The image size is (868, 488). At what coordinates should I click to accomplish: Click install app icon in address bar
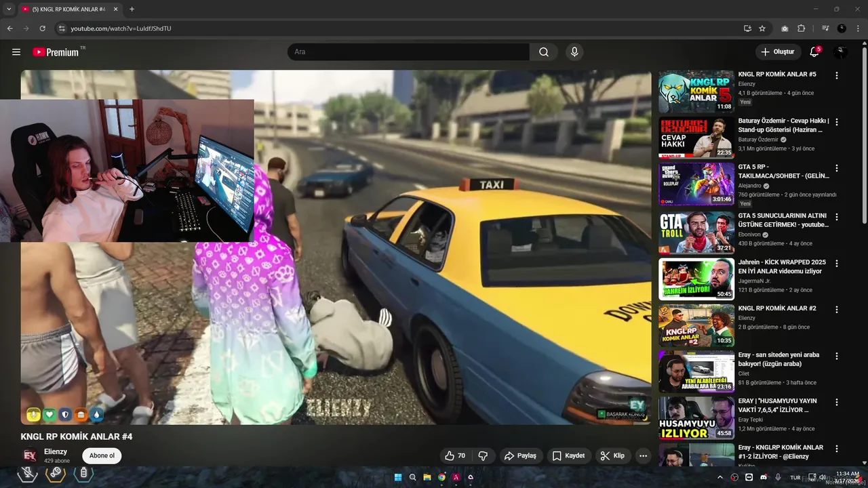[x=747, y=28]
